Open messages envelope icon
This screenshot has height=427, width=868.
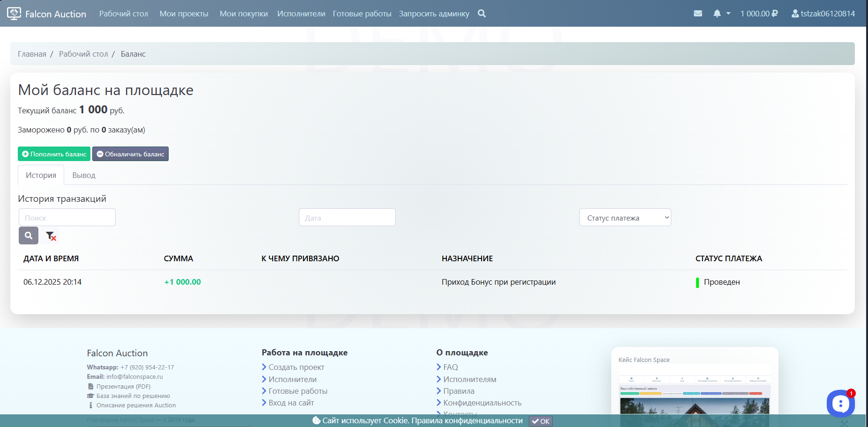(697, 14)
